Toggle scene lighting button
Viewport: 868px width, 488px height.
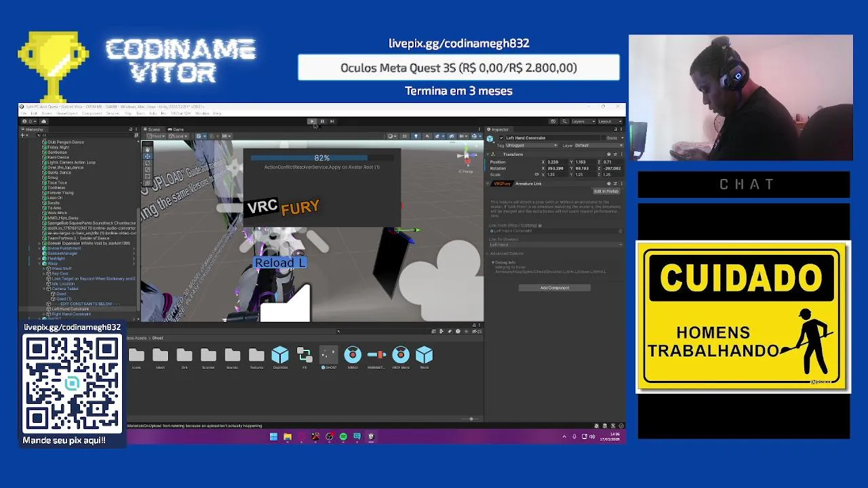[416, 136]
